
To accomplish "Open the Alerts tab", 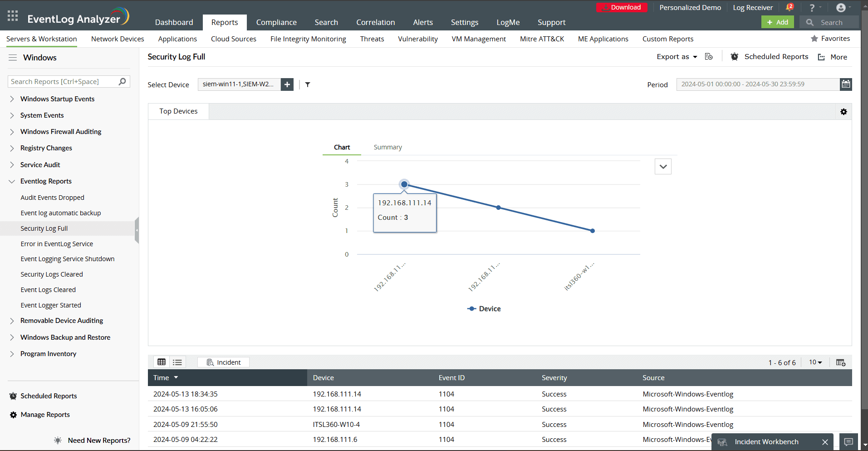I will pos(423,22).
